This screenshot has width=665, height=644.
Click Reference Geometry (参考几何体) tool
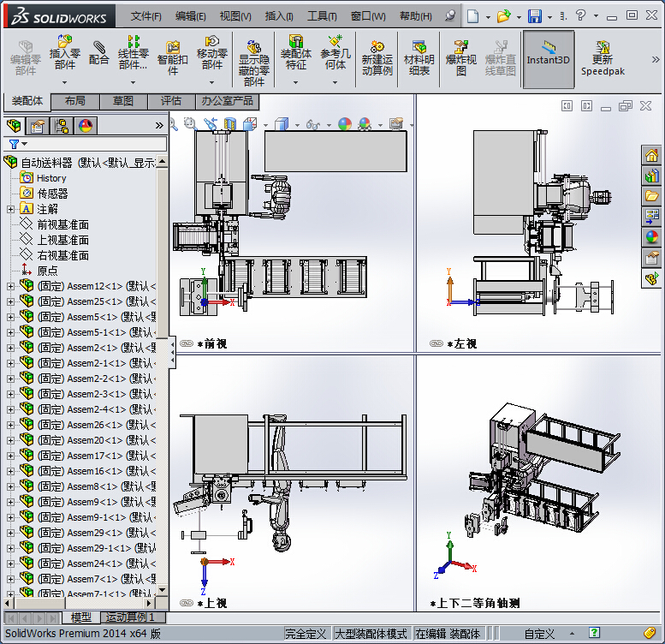pyautogui.click(x=335, y=53)
